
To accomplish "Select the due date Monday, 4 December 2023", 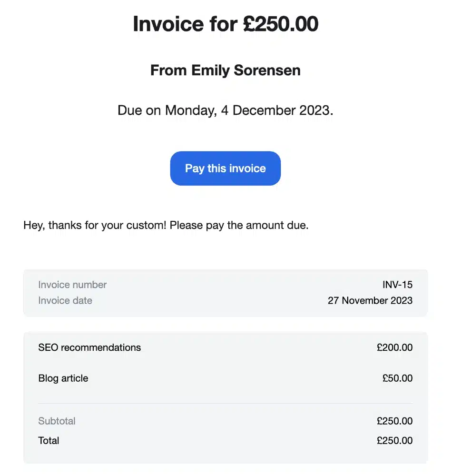I will tap(225, 110).
